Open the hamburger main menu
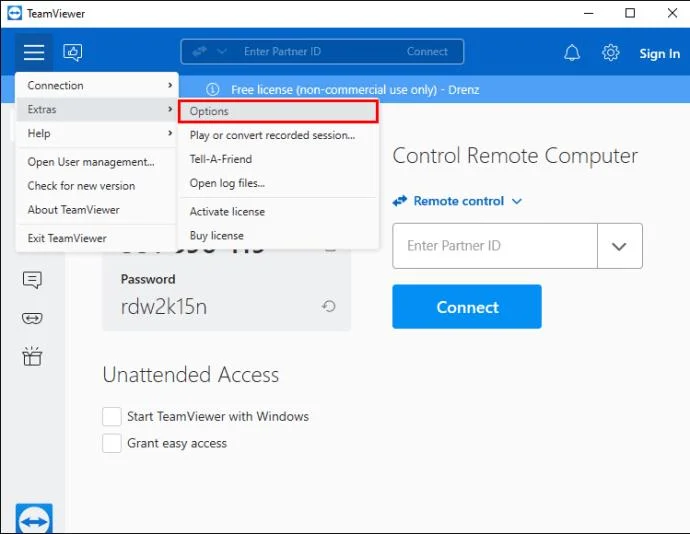690x534 pixels. coord(34,52)
